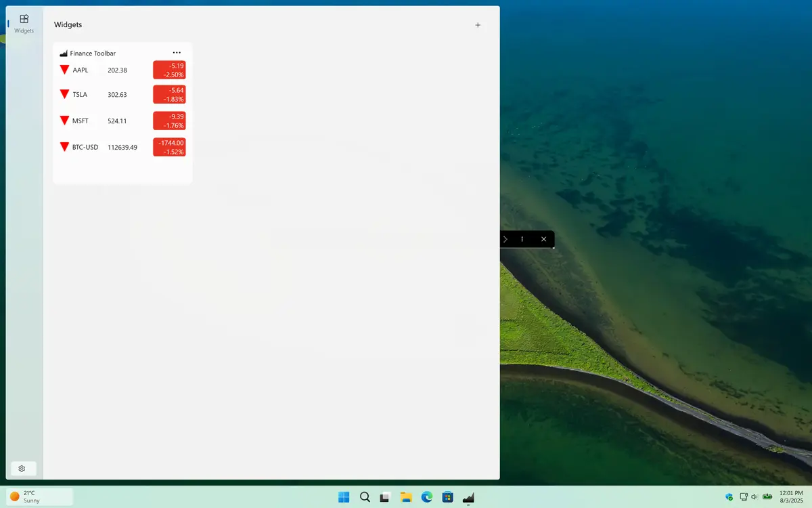Screen dimensions: 812x508
Task: Select the AAPL ticker symbol
Action: pos(81,70)
